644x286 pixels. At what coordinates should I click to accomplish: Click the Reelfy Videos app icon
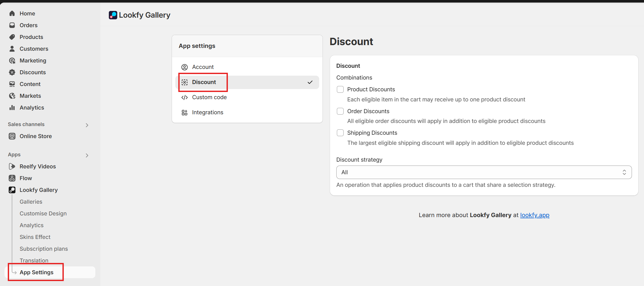pos(12,166)
